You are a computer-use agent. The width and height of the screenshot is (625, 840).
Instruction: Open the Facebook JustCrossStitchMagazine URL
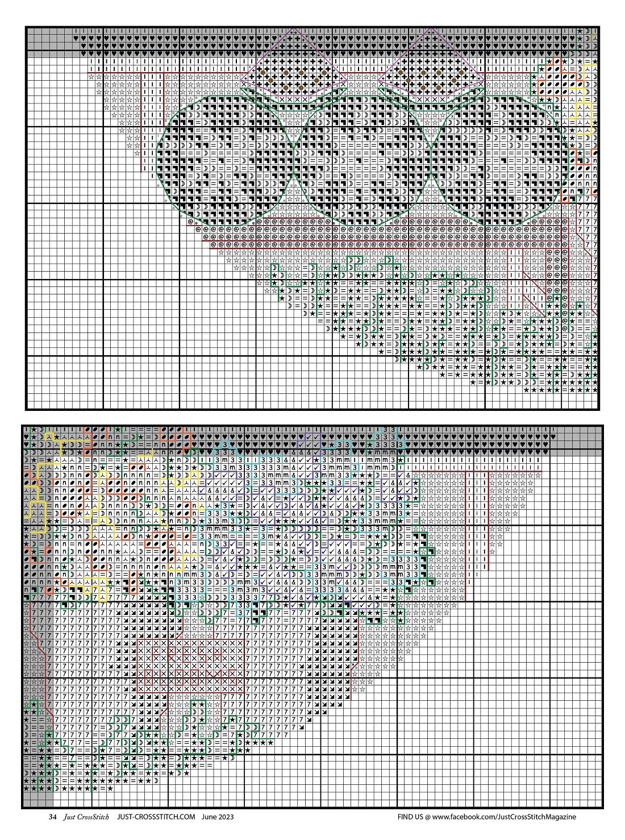pos(504,817)
